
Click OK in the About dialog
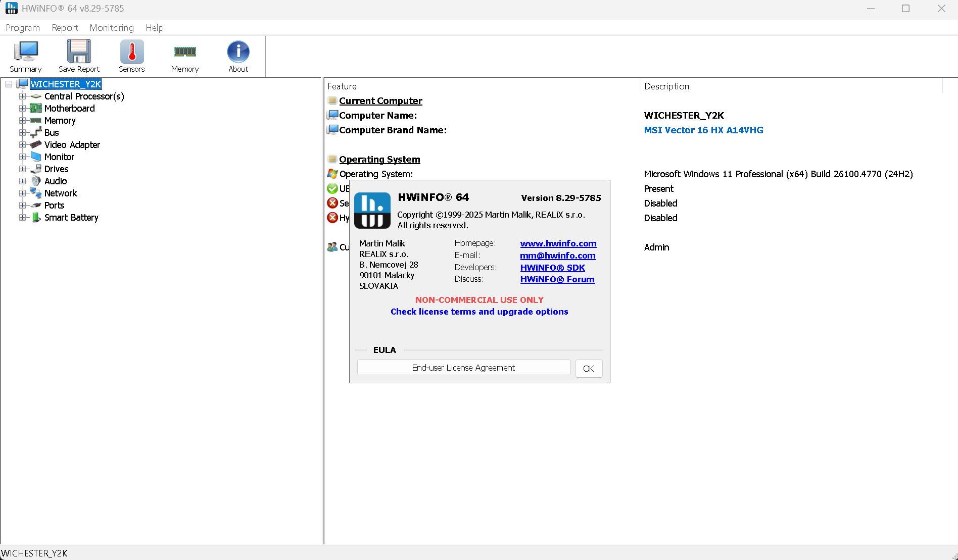tap(589, 368)
